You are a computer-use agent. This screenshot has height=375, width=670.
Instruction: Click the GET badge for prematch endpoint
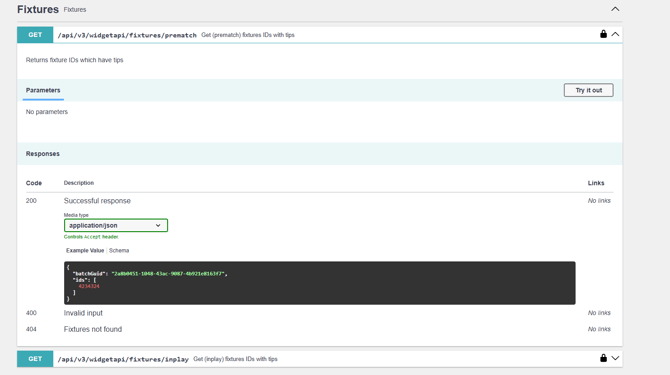pyautogui.click(x=35, y=35)
